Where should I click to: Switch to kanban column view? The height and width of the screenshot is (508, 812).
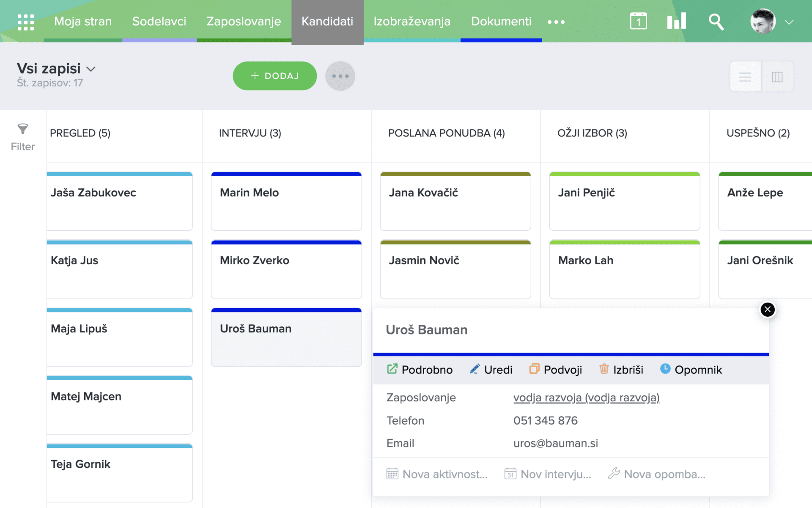(777, 77)
